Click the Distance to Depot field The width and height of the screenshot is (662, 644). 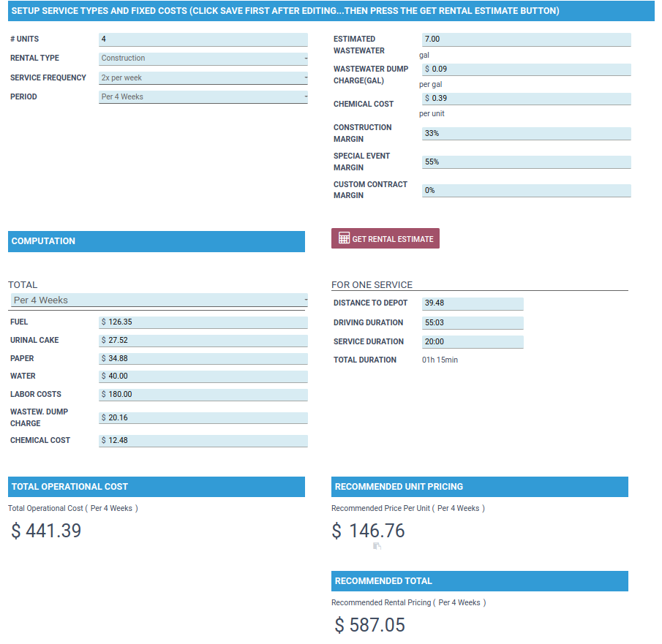click(x=472, y=303)
